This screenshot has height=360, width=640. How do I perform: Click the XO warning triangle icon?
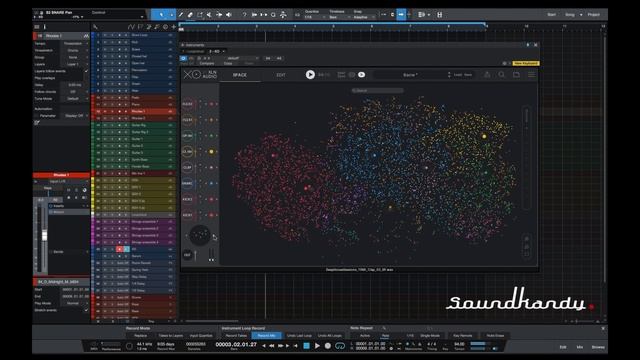click(487, 75)
